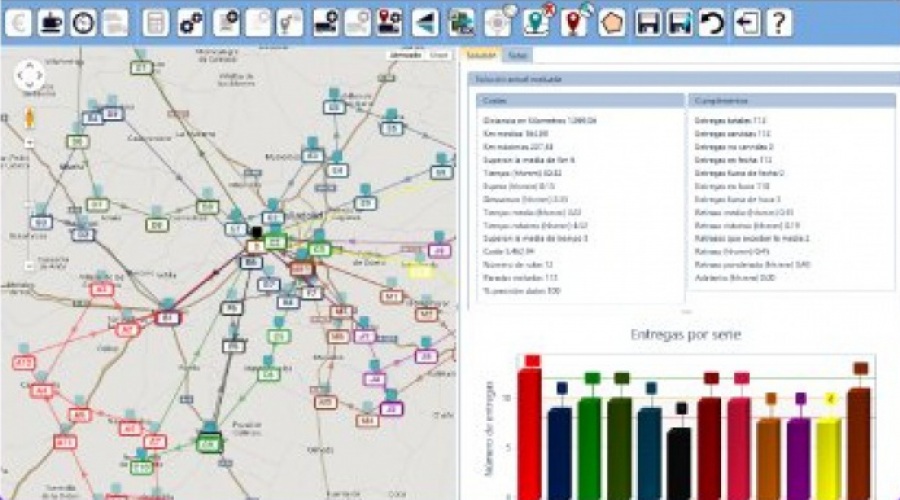
Task: Click the black depot marker at map center
Action: [x=257, y=232]
